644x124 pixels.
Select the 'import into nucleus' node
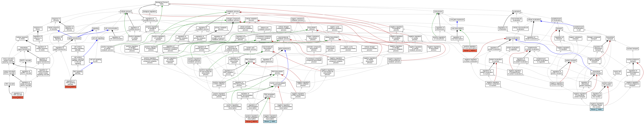(x=617, y=72)
